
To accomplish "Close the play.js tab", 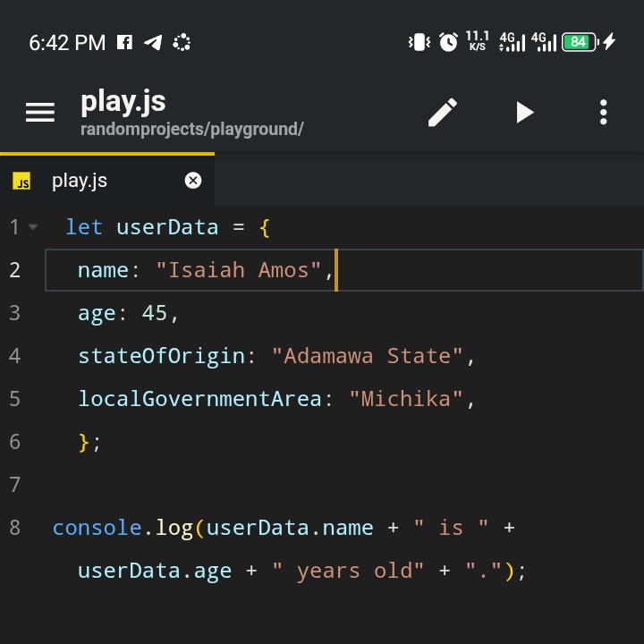I will tap(192, 181).
